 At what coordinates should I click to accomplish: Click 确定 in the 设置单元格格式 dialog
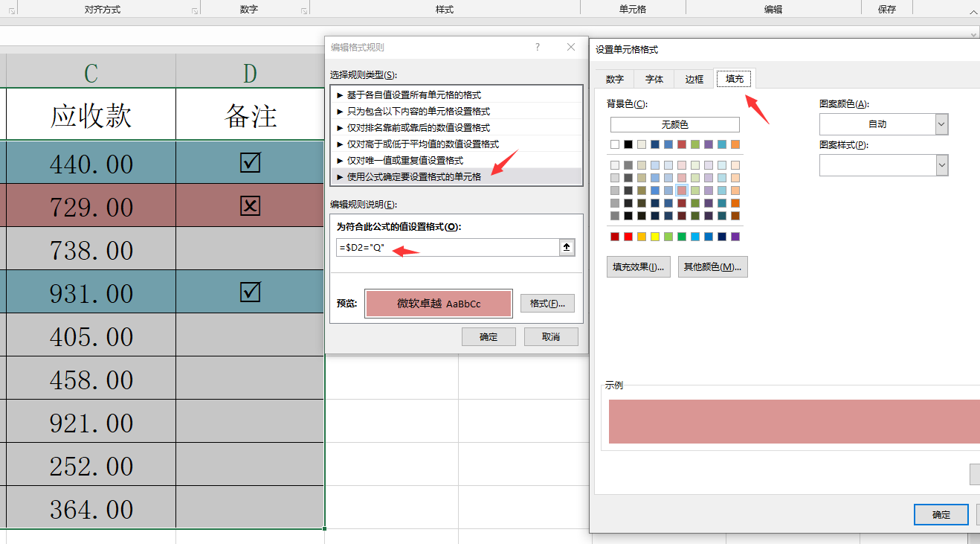(941, 514)
